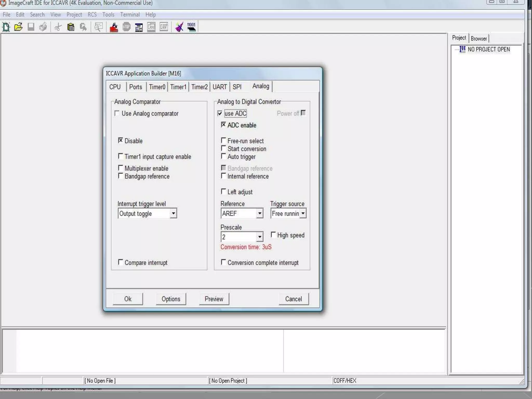Screen dimensions: 532x399
Task: Switch to the Ports tab
Action: [136, 87]
